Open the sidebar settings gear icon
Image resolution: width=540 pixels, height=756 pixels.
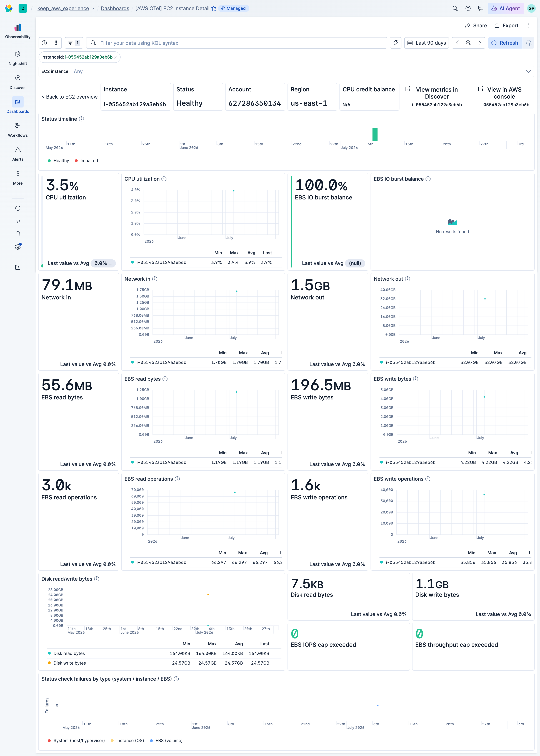click(18, 247)
